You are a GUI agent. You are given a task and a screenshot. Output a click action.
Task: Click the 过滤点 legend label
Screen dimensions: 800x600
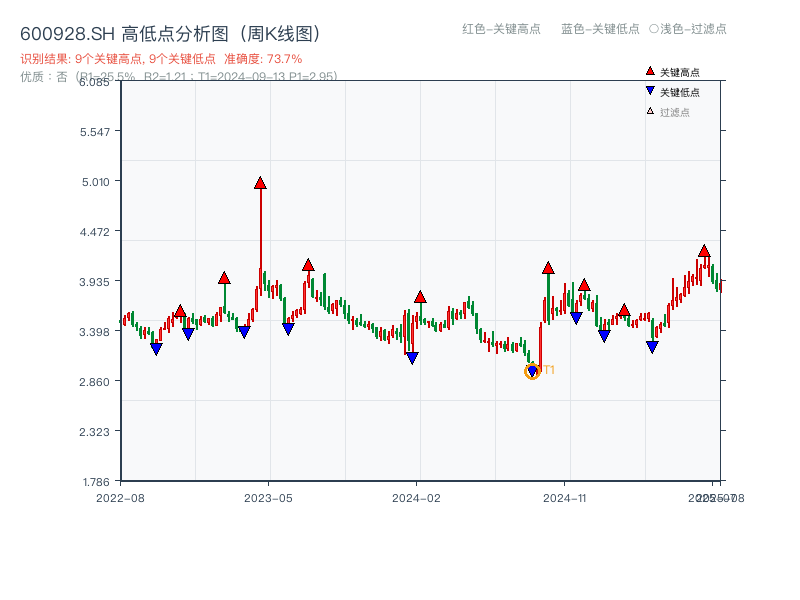[674, 112]
